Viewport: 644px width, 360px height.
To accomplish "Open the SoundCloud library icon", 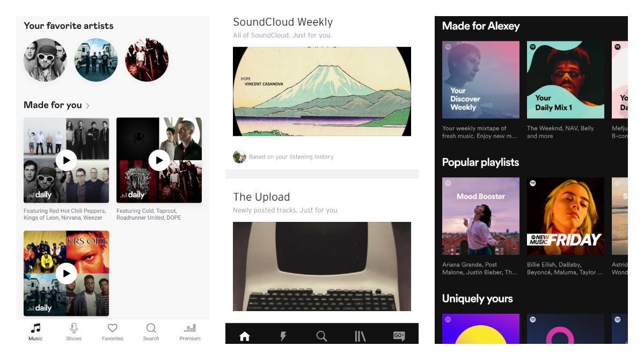I will tap(360, 336).
